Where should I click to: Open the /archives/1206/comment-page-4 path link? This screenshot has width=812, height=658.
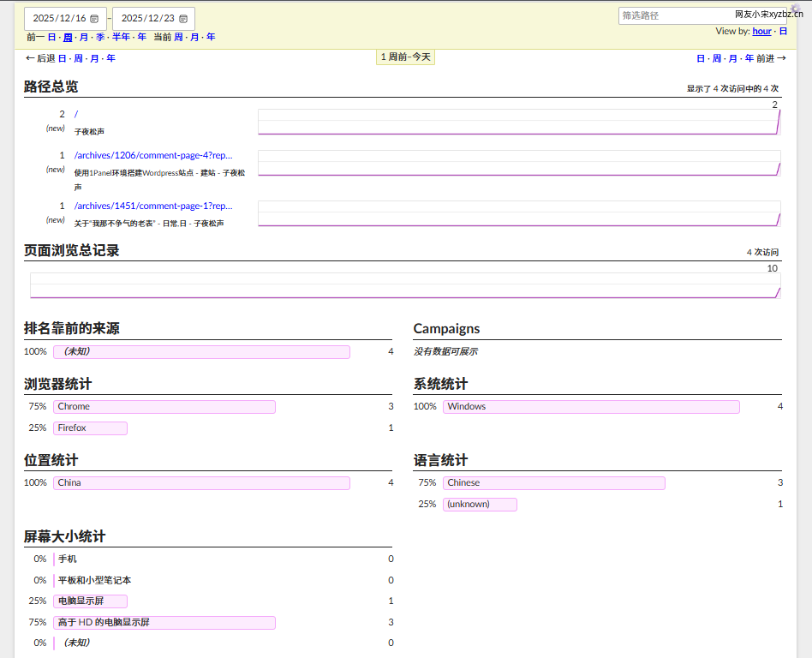click(153, 155)
